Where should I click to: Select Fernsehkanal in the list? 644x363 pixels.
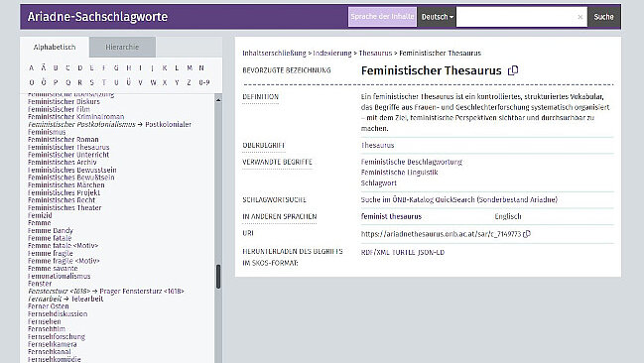[50, 352]
